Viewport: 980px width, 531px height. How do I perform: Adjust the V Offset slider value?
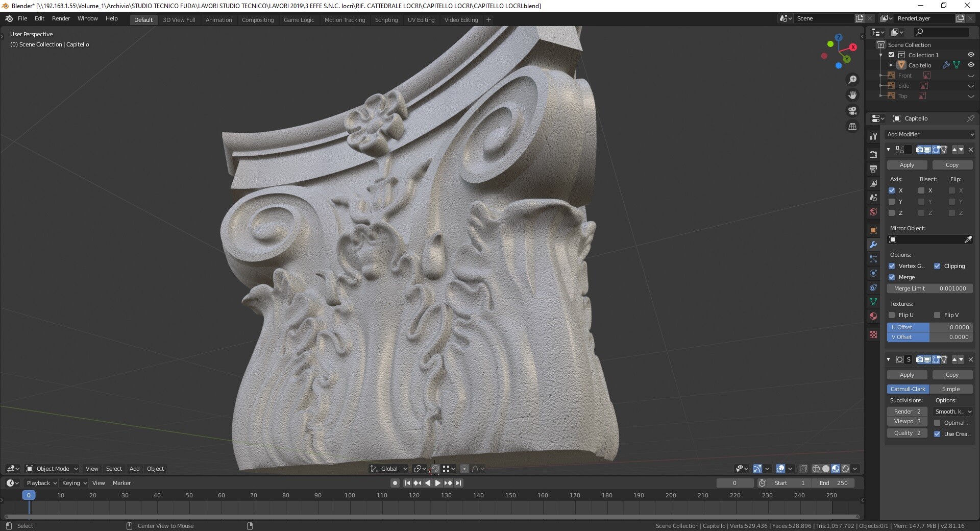tap(930, 337)
